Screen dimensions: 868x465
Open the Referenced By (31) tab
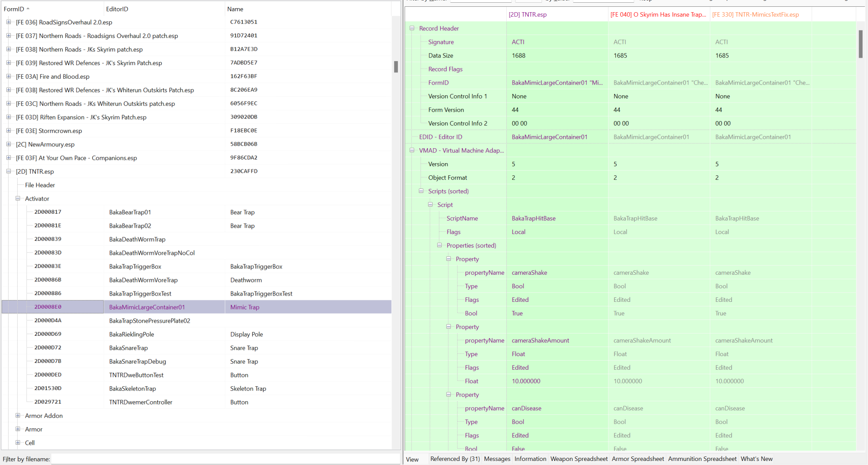coord(455,459)
